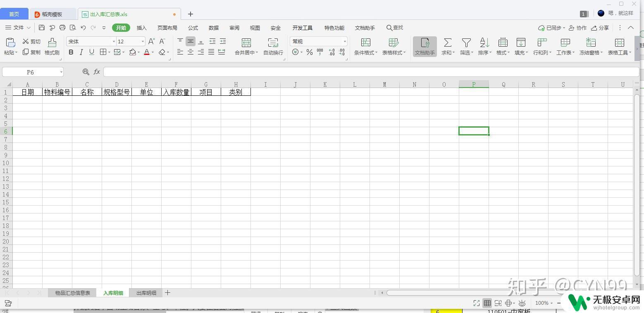Image resolution: width=644 pixels, height=313 pixels.
Task: Go to the 首页 home tab
Action: pyautogui.click(x=14, y=14)
